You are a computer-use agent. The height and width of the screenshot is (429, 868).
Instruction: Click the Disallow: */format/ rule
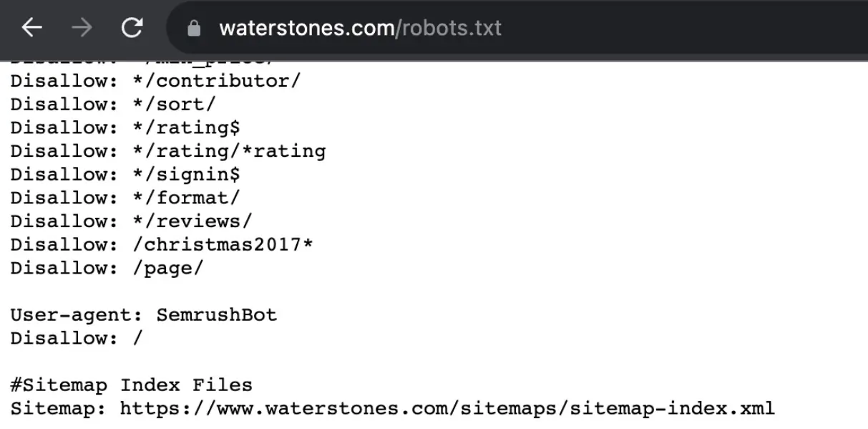(125, 198)
